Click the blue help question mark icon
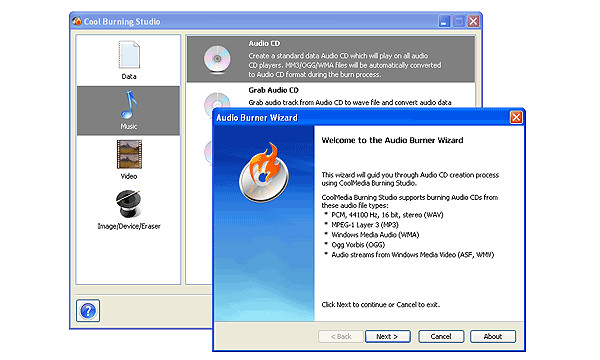Viewport: 600px width, 360px height. coord(88,311)
